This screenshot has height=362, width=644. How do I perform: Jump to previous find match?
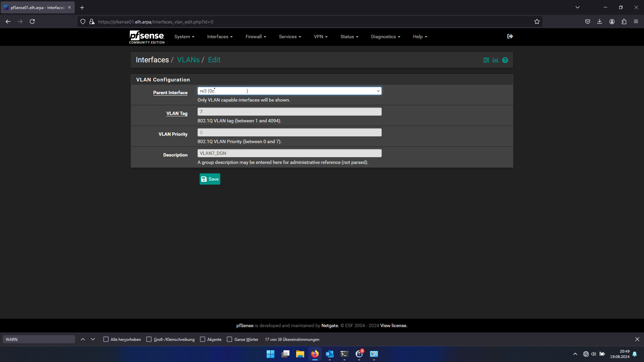pyautogui.click(x=83, y=339)
